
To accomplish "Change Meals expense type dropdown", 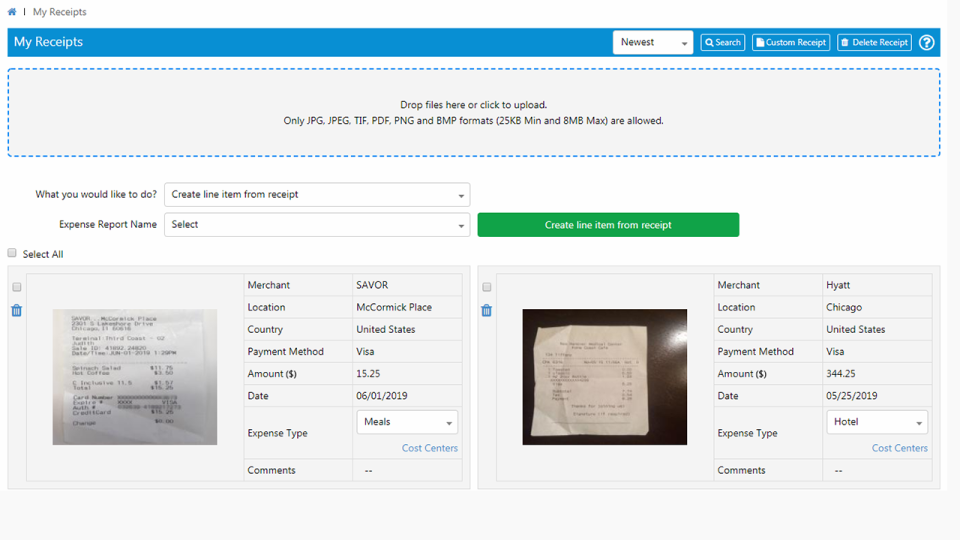I will click(x=407, y=422).
